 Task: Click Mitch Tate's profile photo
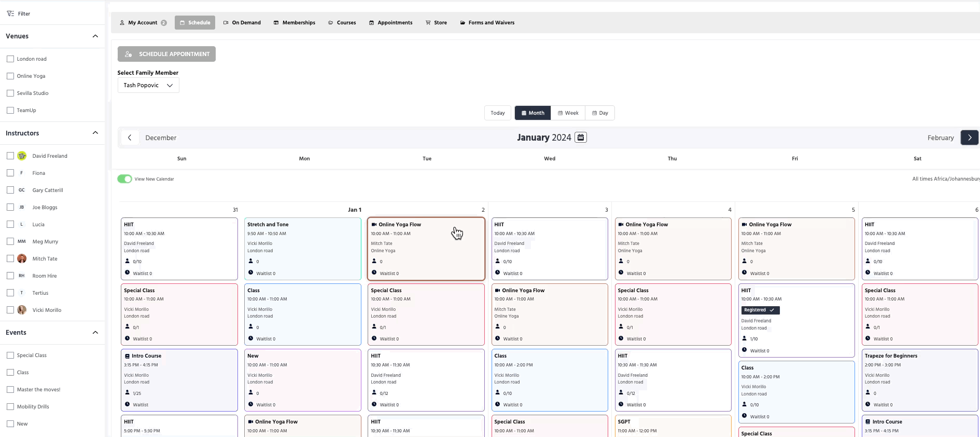[22, 258]
